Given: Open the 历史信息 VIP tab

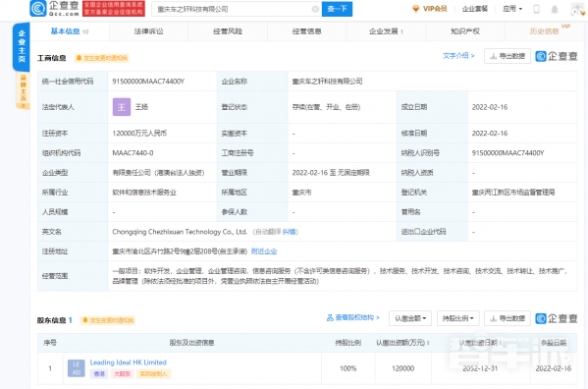Looking at the screenshot, I should [x=545, y=31].
